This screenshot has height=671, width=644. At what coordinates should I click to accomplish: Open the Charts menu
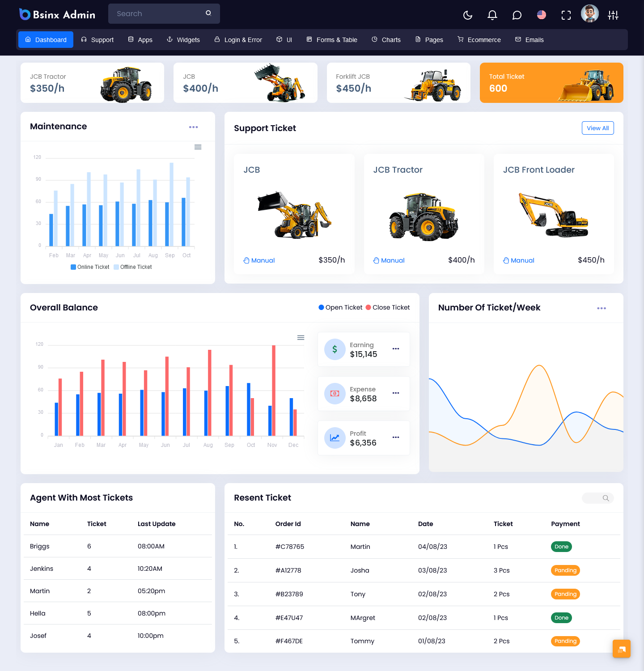[386, 40]
